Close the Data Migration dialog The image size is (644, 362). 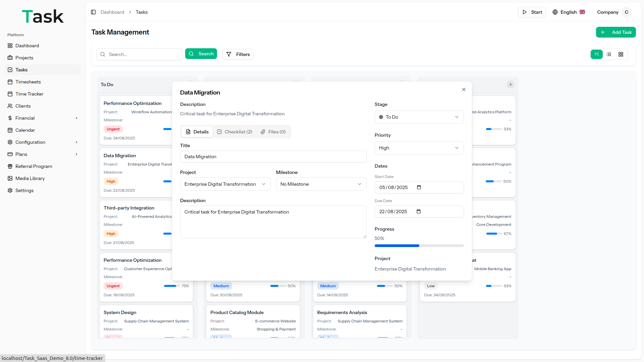point(464,89)
